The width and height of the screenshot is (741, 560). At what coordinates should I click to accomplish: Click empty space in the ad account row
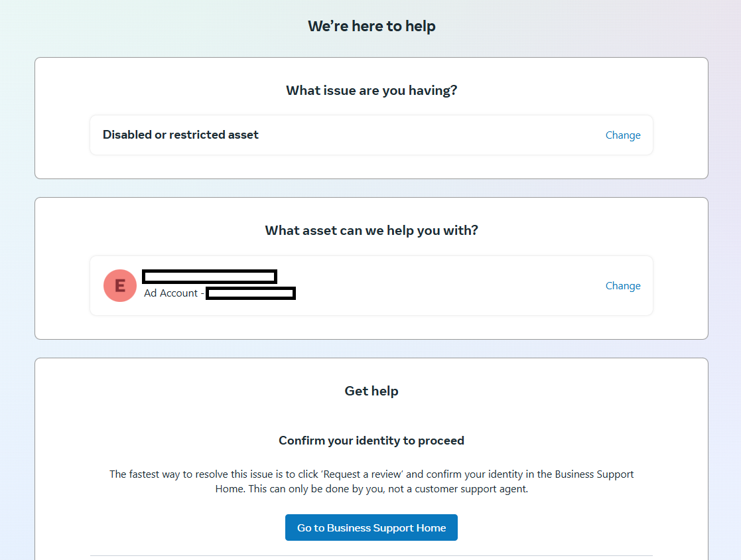point(449,285)
